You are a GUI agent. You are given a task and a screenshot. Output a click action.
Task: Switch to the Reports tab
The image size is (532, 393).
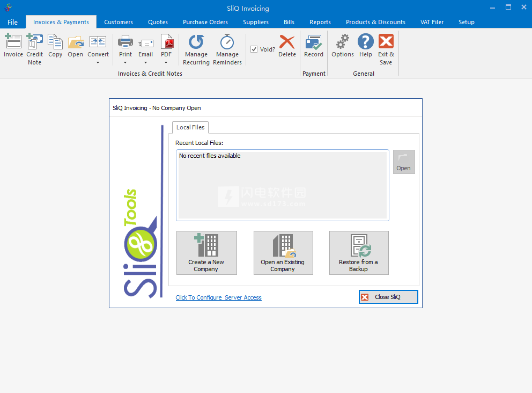click(320, 22)
